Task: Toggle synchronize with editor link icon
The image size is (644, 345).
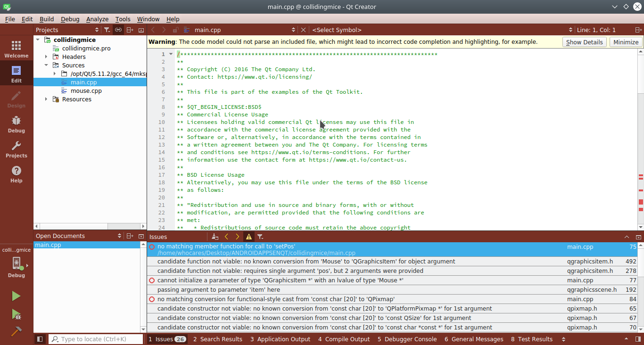Action: point(118,30)
